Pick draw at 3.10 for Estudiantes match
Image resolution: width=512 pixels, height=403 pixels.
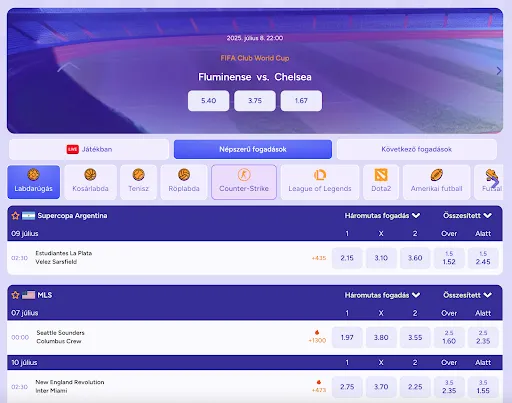[x=381, y=258]
